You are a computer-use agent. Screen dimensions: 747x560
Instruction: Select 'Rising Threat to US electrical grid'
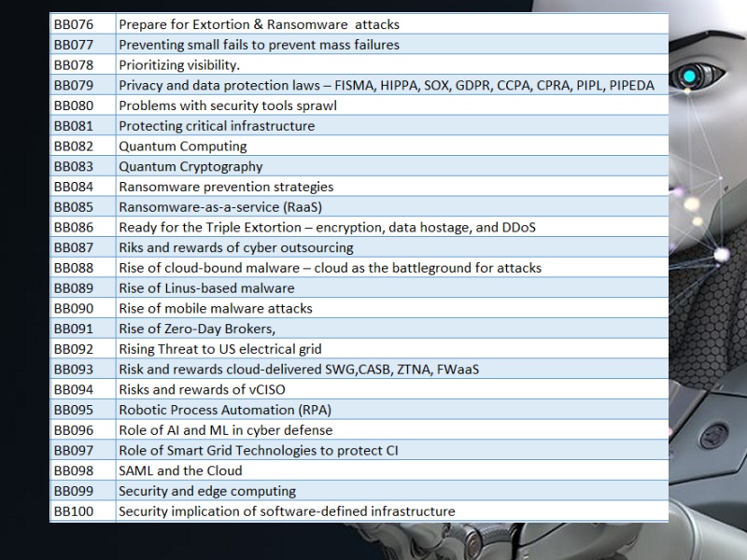219,349
